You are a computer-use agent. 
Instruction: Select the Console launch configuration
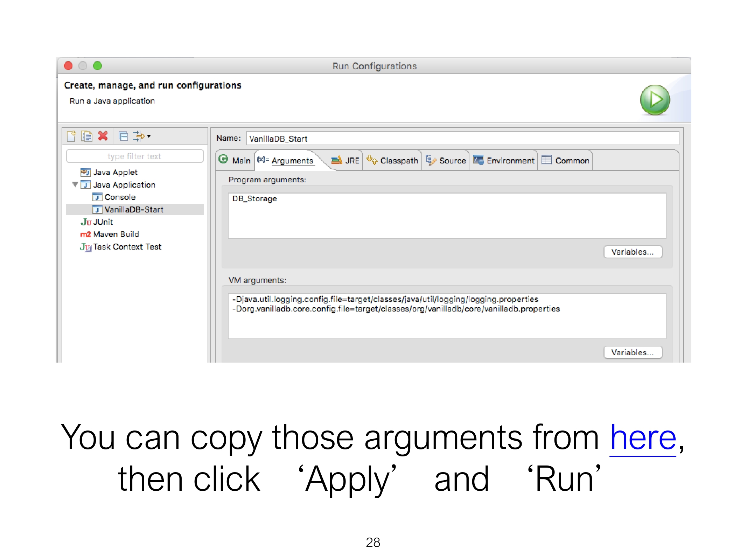[x=120, y=197]
